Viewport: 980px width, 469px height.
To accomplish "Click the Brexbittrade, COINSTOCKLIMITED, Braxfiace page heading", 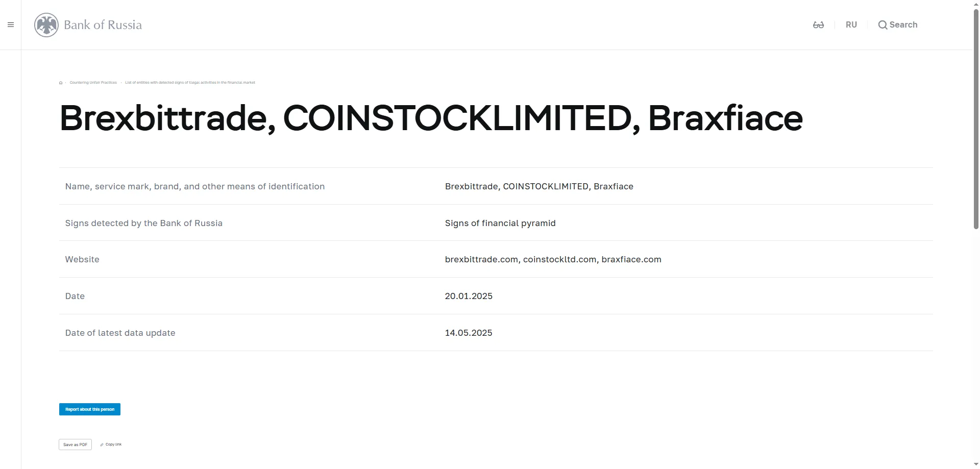I will click(431, 118).
